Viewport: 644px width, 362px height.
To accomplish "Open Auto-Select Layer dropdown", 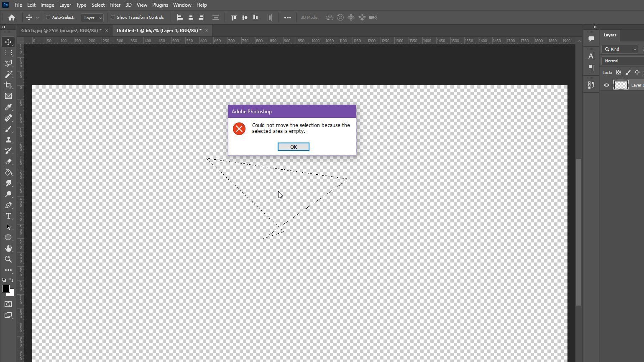I will [x=92, y=18].
